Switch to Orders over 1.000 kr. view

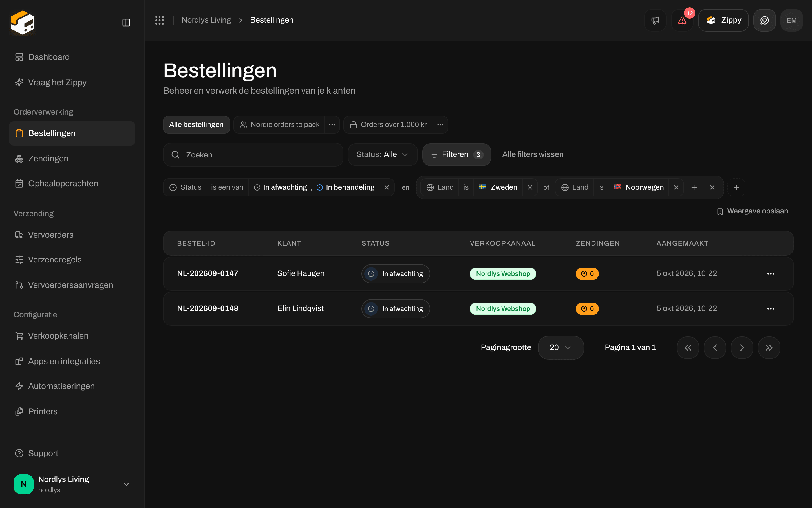coord(389,125)
